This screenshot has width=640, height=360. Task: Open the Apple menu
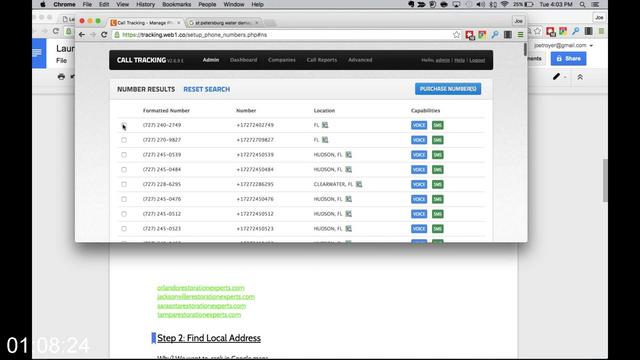tap(43, 4)
